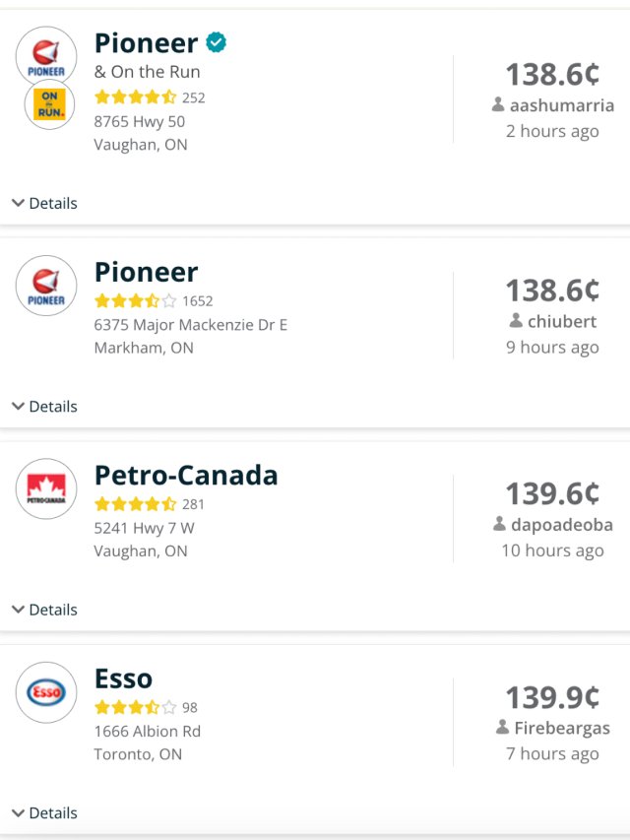
Task: Expand Details for the Markham Pioneer station
Action: [46, 406]
